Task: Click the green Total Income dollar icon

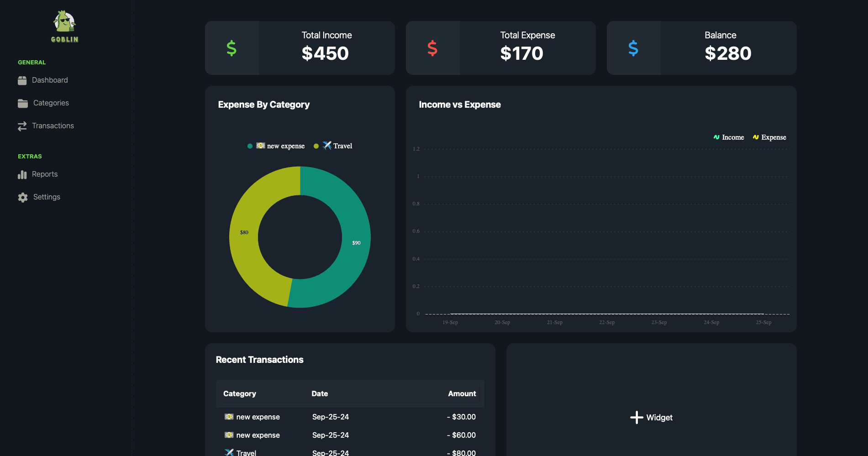Action: [x=231, y=48]
